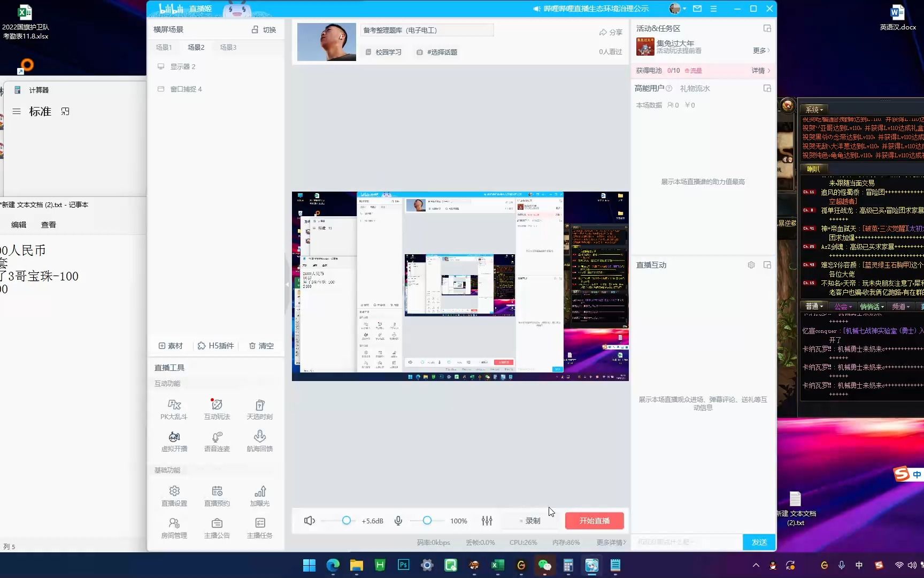Switch to 场景3 tab
This screenshot has height=578, width=924.
tap(228, 48)
